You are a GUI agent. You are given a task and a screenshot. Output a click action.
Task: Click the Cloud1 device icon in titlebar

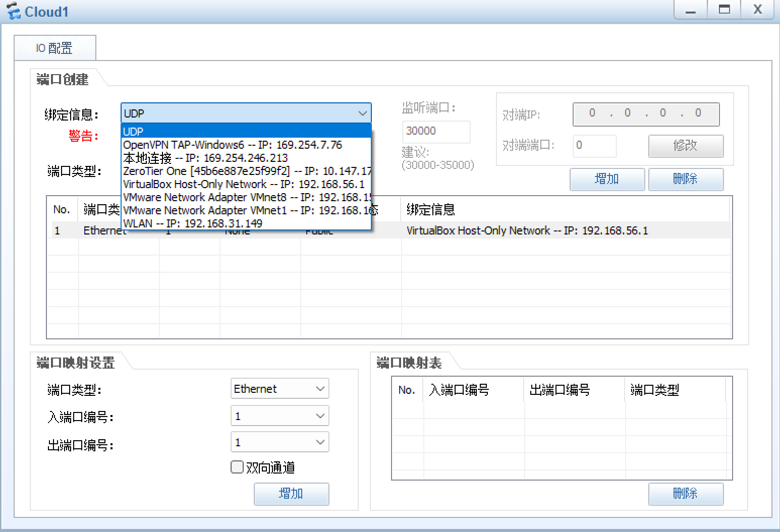(13, 10)
